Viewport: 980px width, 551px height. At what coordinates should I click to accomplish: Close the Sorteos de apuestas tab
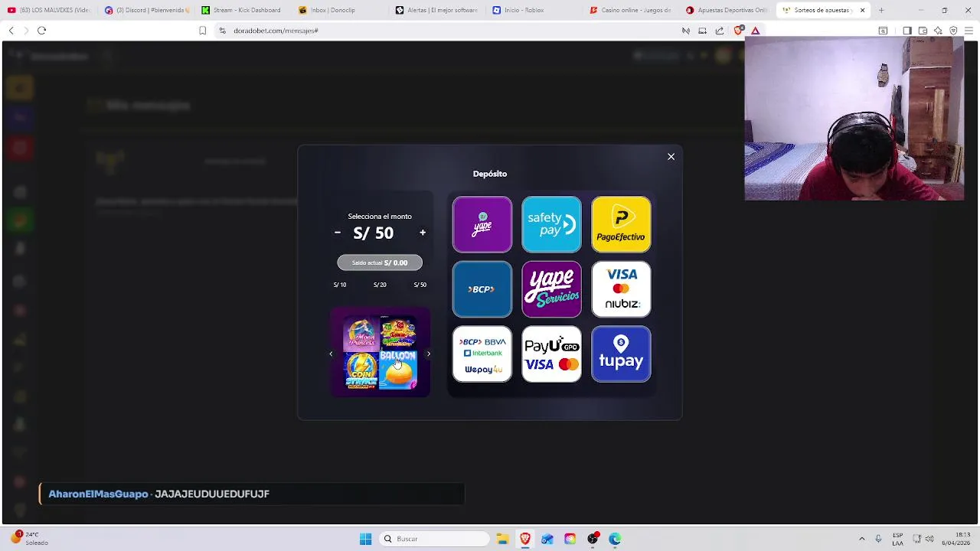(862, 10)
